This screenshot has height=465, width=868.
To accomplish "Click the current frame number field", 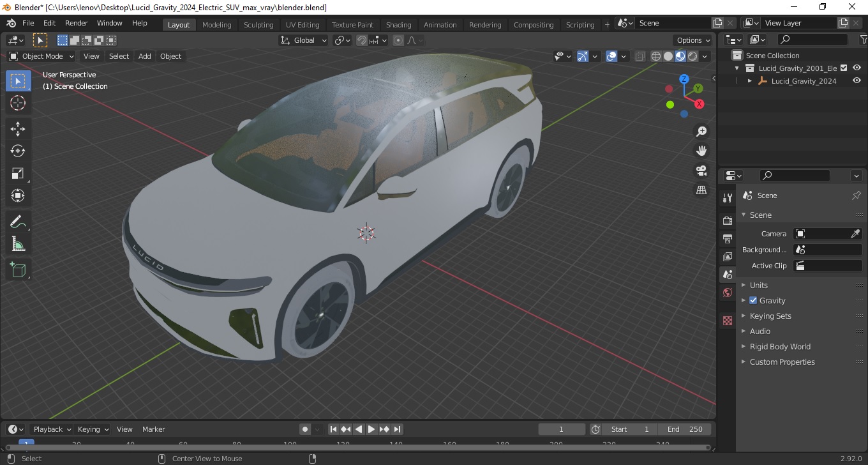I will 562,429.
